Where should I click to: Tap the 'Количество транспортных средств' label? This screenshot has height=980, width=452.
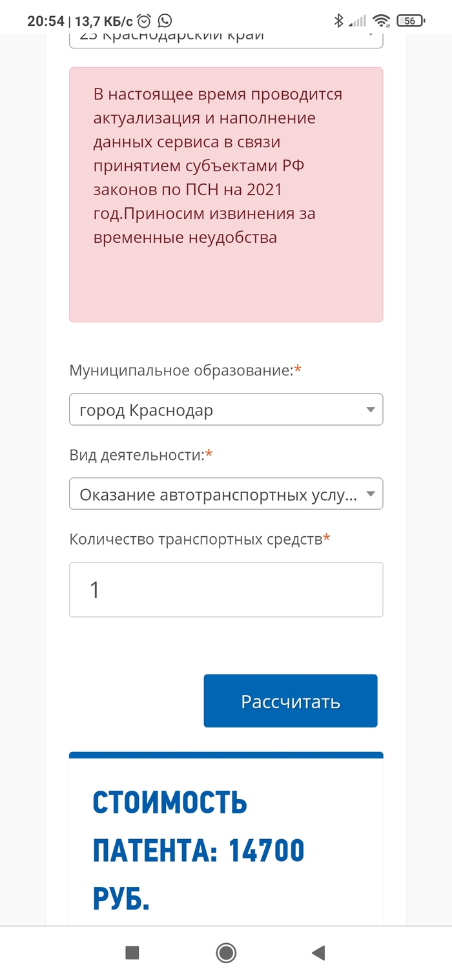(196, 539)
